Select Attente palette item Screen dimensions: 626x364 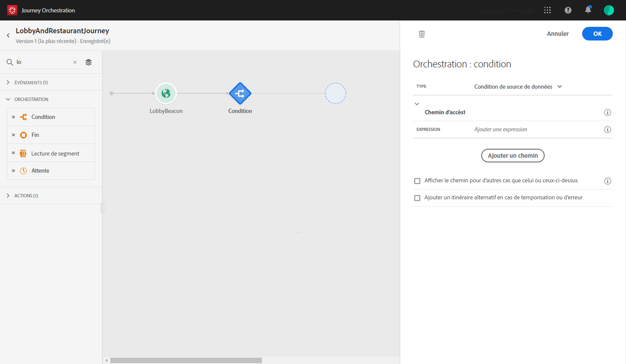tap(40, 170)
